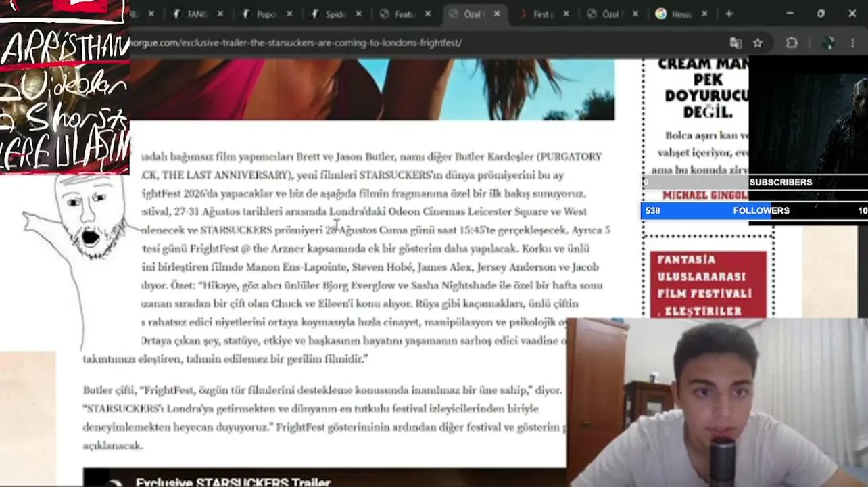Open the Fantasia Uluslararası Film Festivali banner
868x487 pixels.
coord(708,285)
